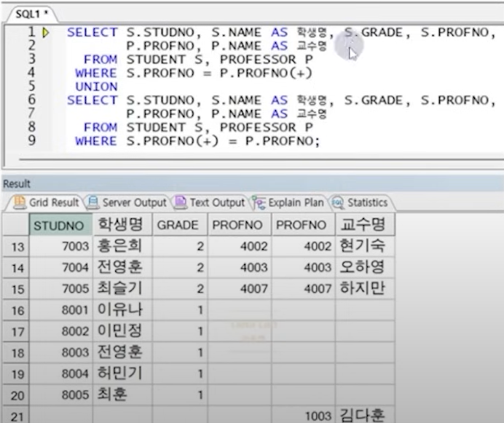The width and height of the screenshot is (504, 423).
Task: Open the Server Output tab
Action: tap(127, 202)
